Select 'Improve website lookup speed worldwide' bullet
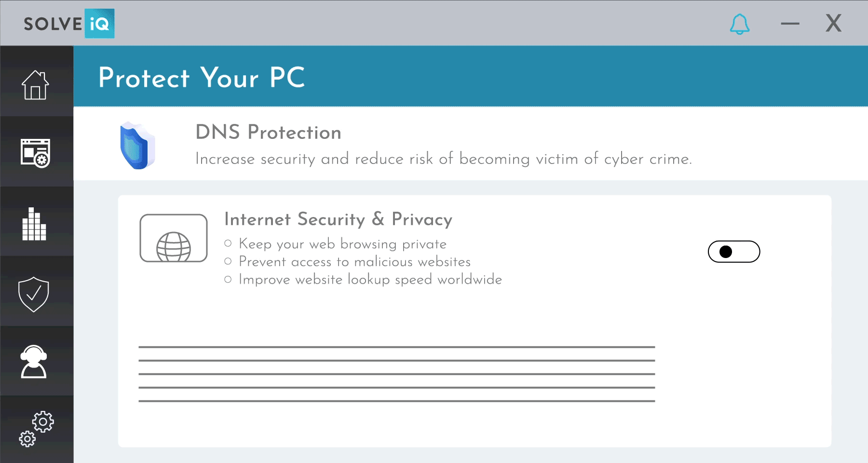This screenshot has height=463, width=868. pyautogui.click(x=370, y=280)
